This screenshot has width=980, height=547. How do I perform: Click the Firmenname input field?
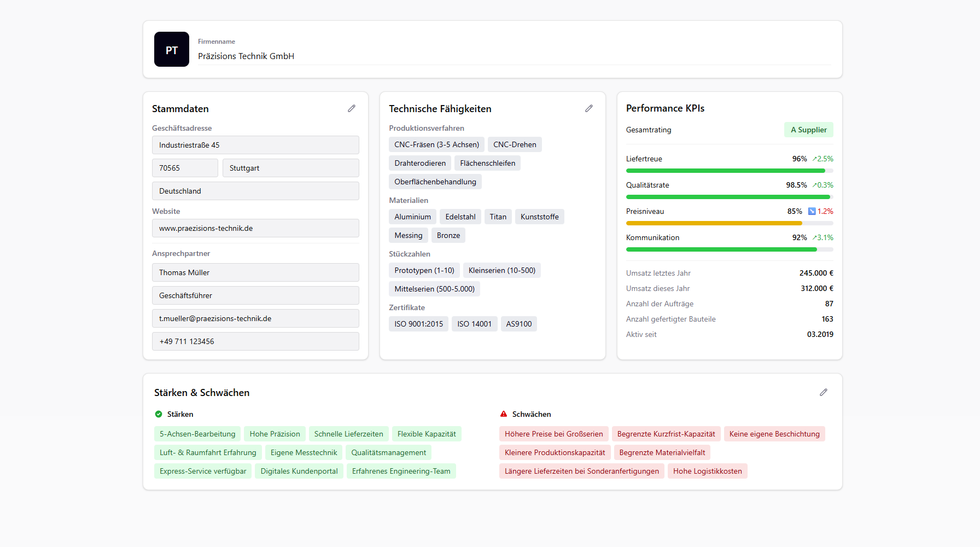click(514, 56)
